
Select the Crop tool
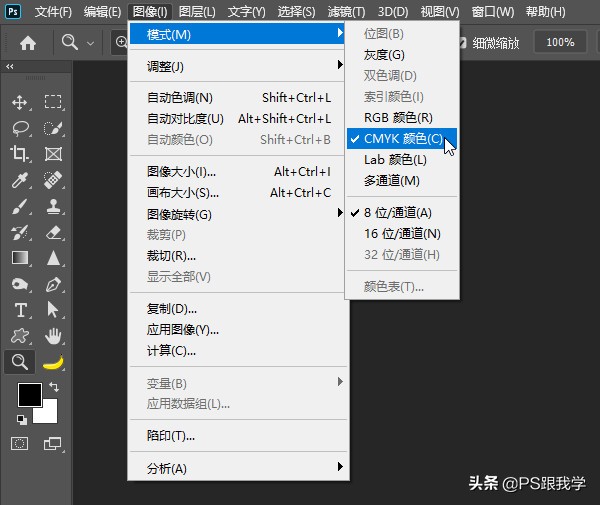[19, 154]
